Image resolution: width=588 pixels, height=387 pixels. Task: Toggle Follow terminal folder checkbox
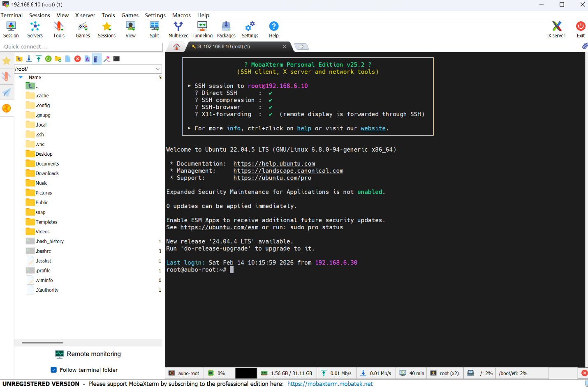[53, 370]
